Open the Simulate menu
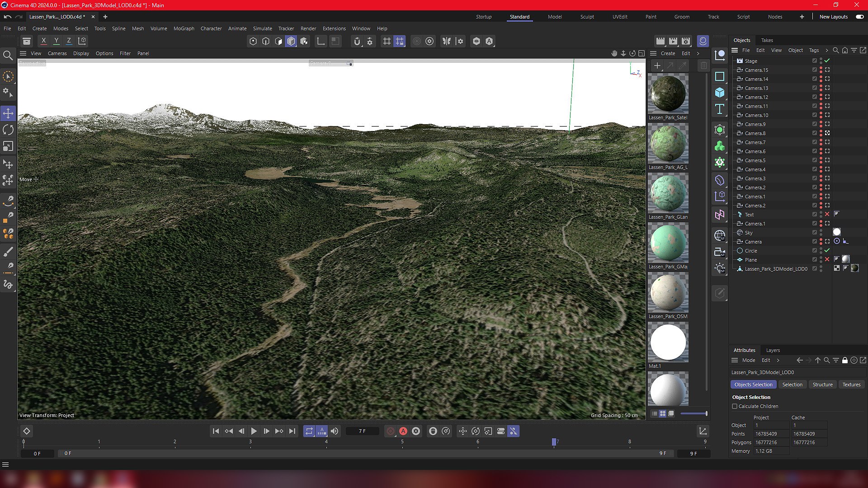 point(262,28)
